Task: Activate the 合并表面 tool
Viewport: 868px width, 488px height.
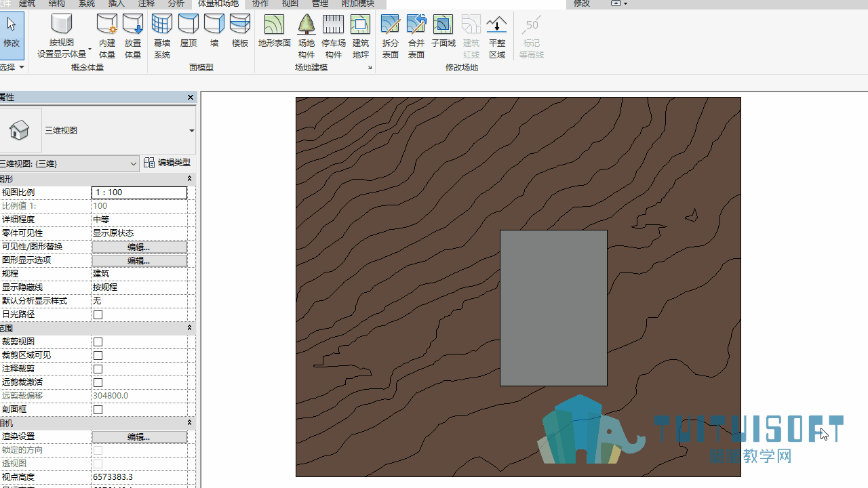Action: click(x=416, y=36)
